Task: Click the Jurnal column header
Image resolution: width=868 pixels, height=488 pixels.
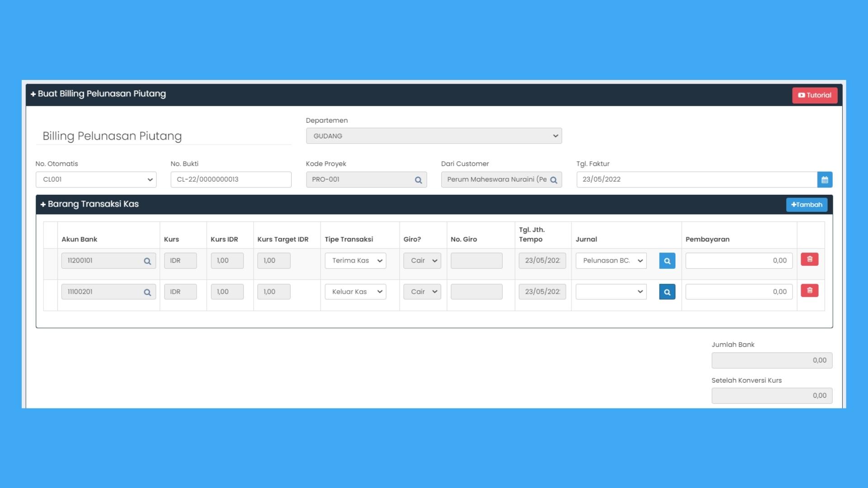Action: [586, 239]
